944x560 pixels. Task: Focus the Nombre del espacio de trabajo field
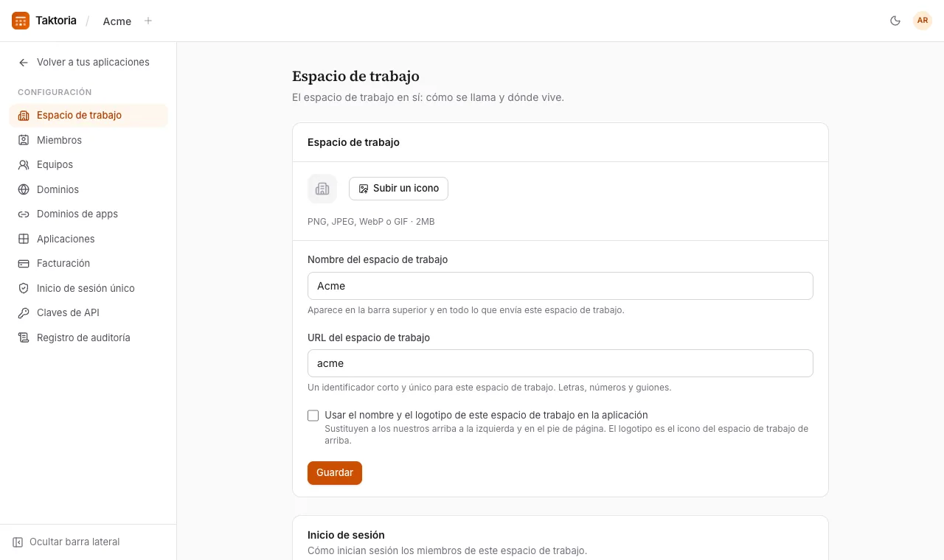560,286
